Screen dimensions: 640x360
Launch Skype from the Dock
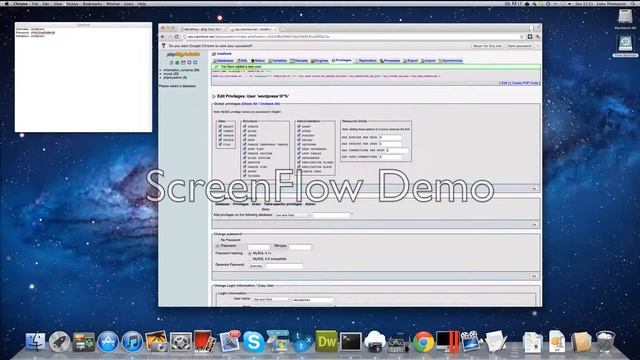(x=253, y=341)
